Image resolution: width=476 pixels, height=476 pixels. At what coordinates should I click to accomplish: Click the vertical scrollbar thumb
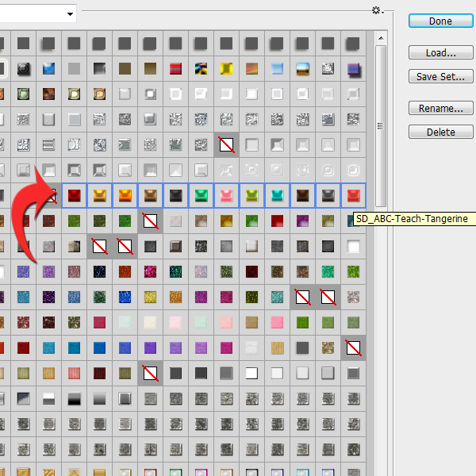coord(381,126)
